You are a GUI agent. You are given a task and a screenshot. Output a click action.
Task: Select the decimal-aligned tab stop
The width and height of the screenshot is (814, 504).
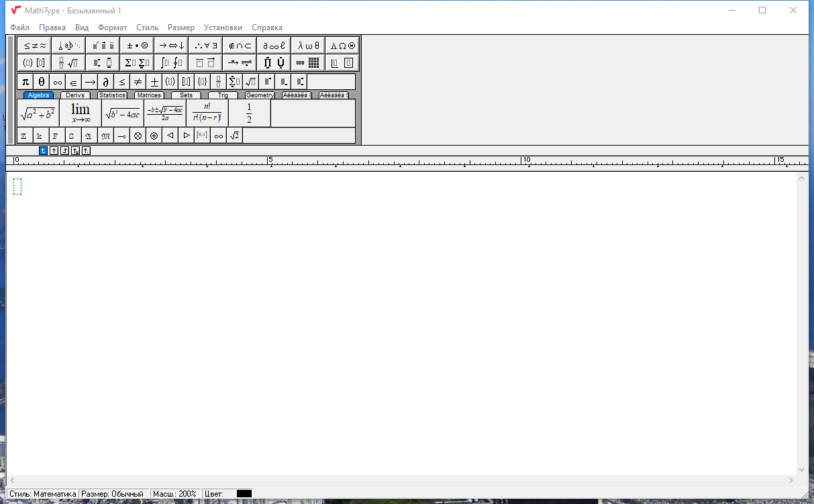coord(86,151)
